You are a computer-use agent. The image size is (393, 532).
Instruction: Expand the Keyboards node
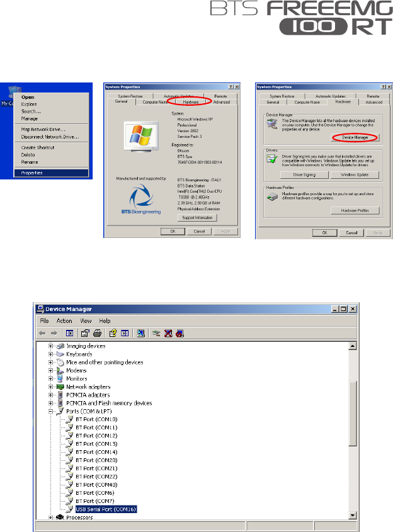click(50, 354)
